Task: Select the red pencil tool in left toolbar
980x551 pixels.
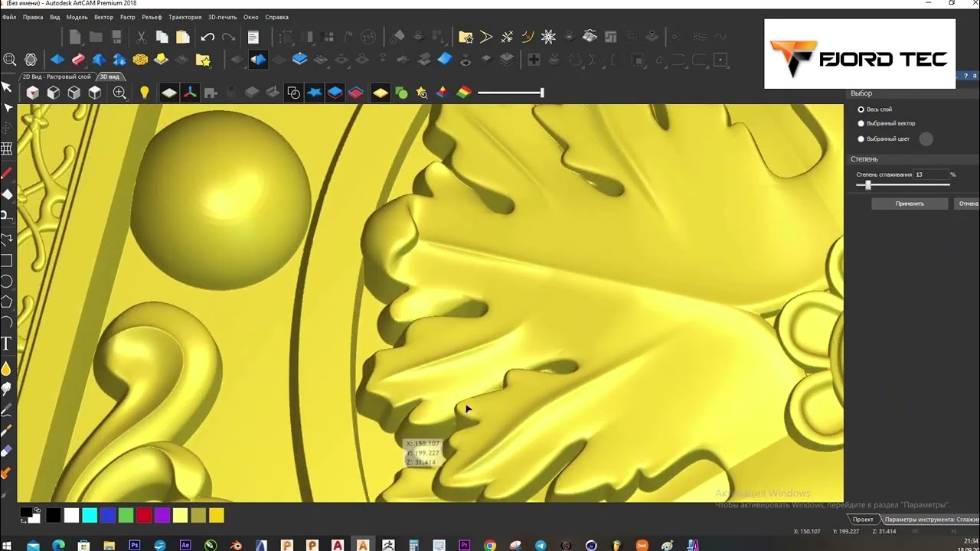Action: pos(7,173)
